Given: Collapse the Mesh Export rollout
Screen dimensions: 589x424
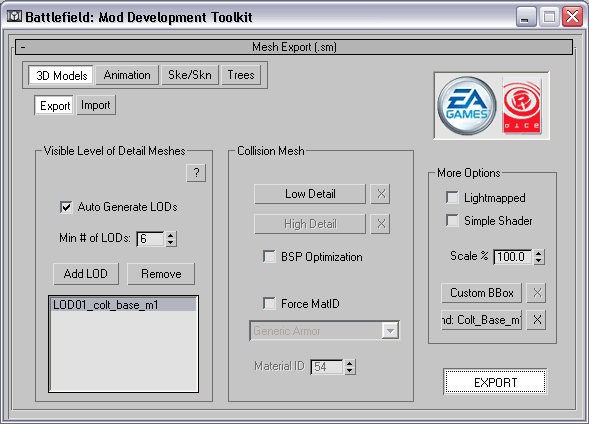Looking at the screenshot, I should [x=23, y=47].
